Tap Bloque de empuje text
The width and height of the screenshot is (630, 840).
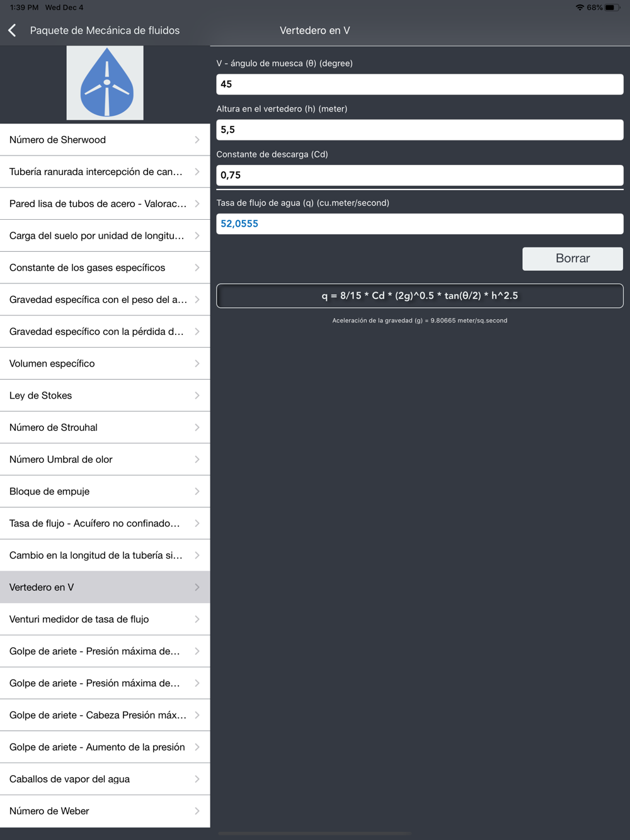click(x=50, y=492)
